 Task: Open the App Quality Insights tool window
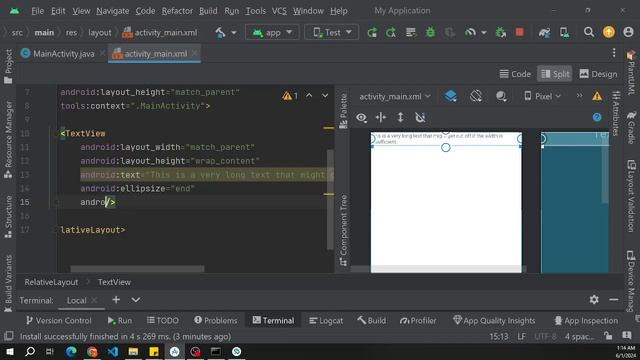point(494,320)
